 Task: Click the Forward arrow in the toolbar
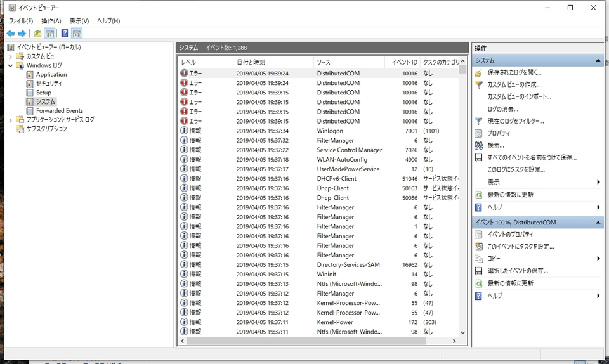22,34
